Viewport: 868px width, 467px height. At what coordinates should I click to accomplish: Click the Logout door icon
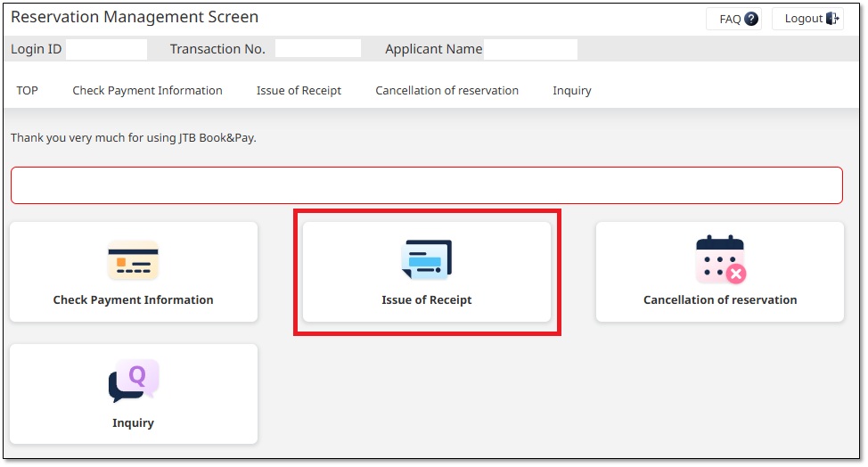tap(832, 19)
